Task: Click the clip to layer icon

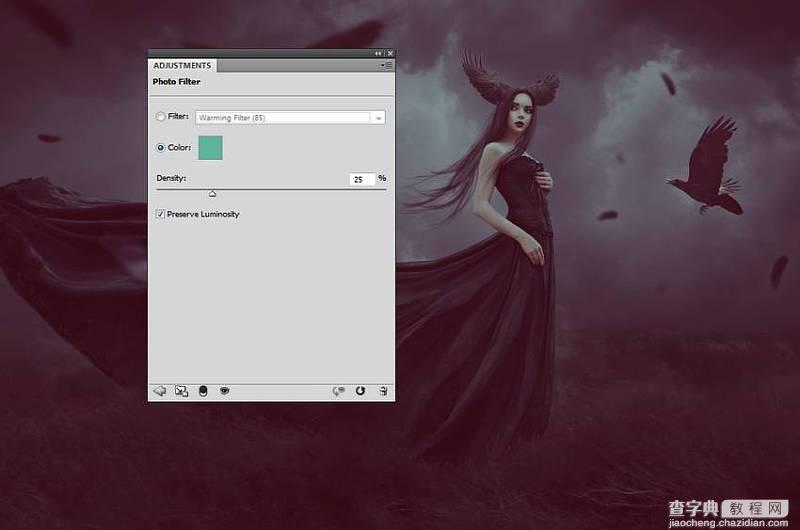Action: (x=203, y=391)
